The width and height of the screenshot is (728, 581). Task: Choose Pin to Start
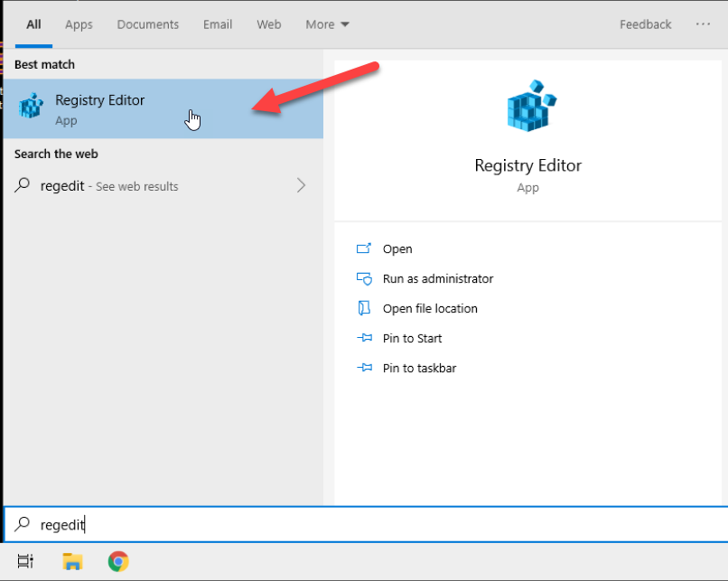coord(412,338)
